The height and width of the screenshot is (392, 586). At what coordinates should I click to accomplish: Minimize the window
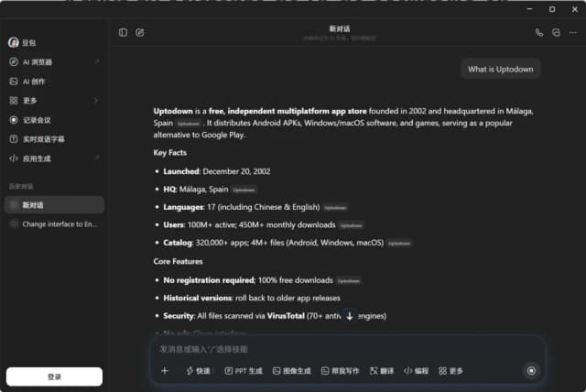click(529, 9)
